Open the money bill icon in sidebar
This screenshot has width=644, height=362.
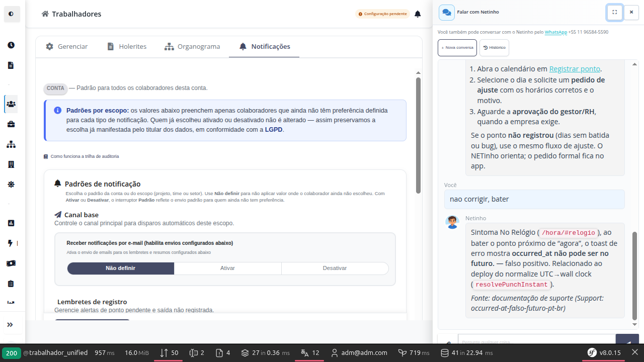coord(11,263)
